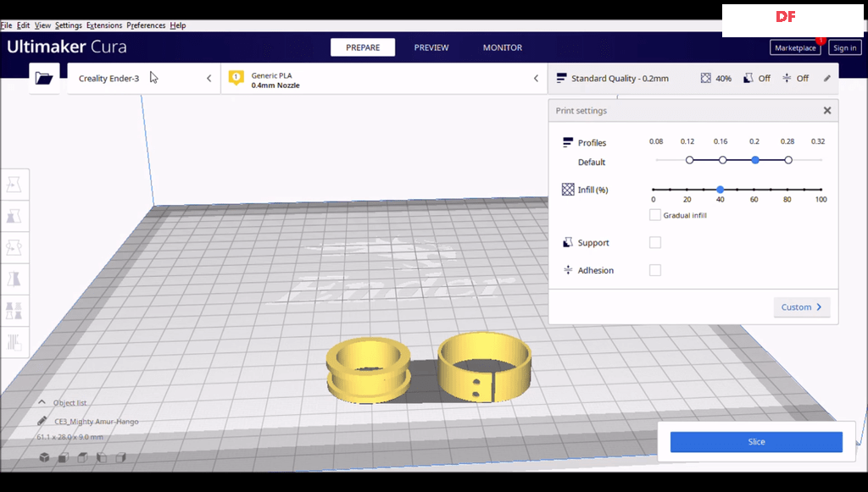The width and height of the screenshot is (868, 492).
Task: Open the View menu
Action: coord(42,25)
